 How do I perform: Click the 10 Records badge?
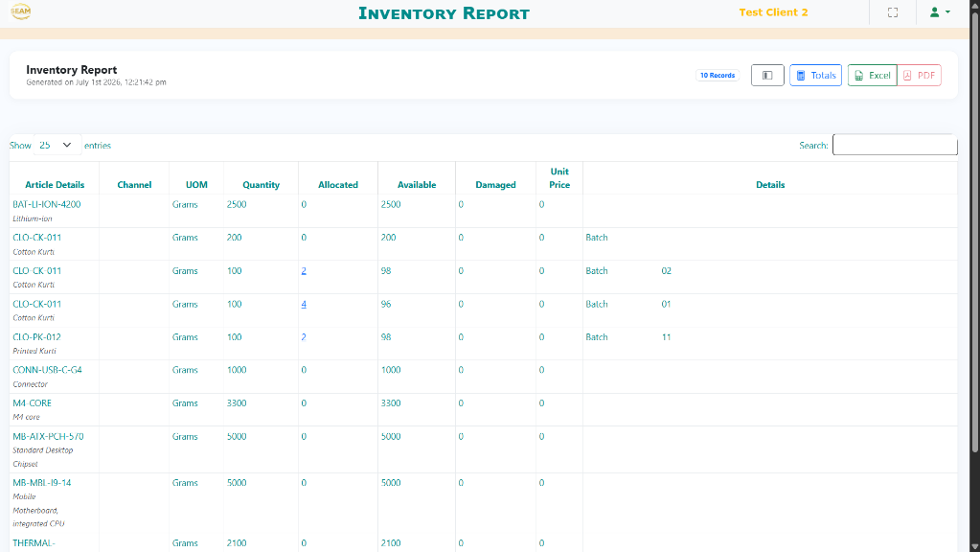tap(718, 75)
